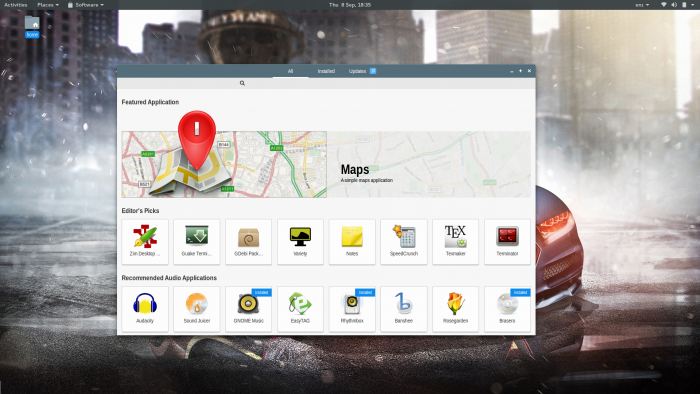Open the Zim Desktop Wiki app tile

pyautogui.click(x=145, y=241)
